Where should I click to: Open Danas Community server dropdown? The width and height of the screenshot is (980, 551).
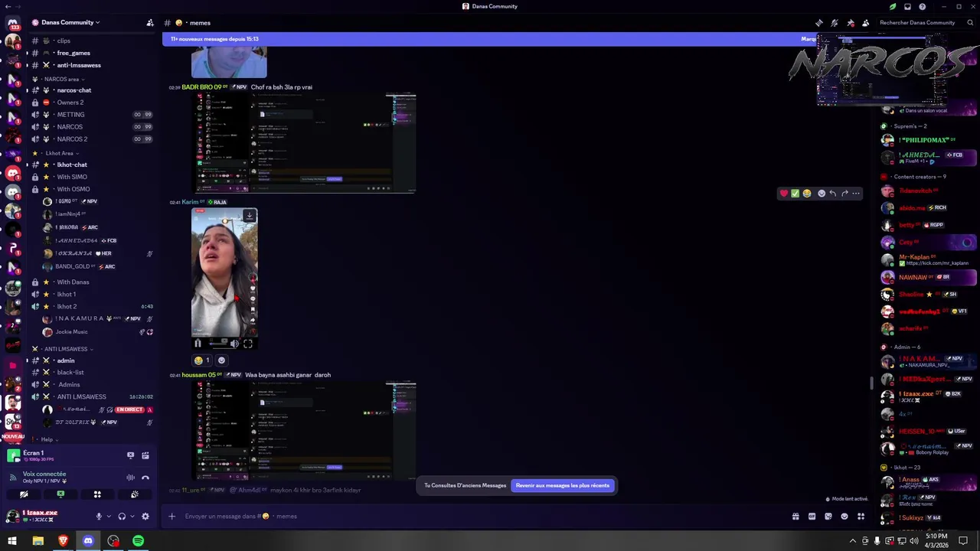70,23
